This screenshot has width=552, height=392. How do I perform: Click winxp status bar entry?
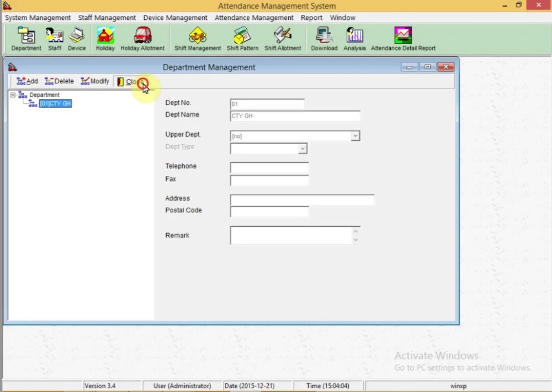(458, 386)
